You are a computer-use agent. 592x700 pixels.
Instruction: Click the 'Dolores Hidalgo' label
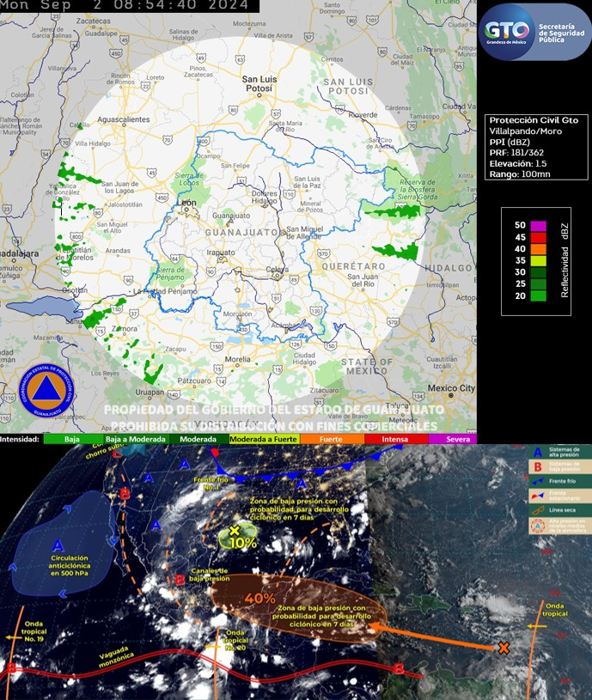pyautogui.click(x=265, y=198)
